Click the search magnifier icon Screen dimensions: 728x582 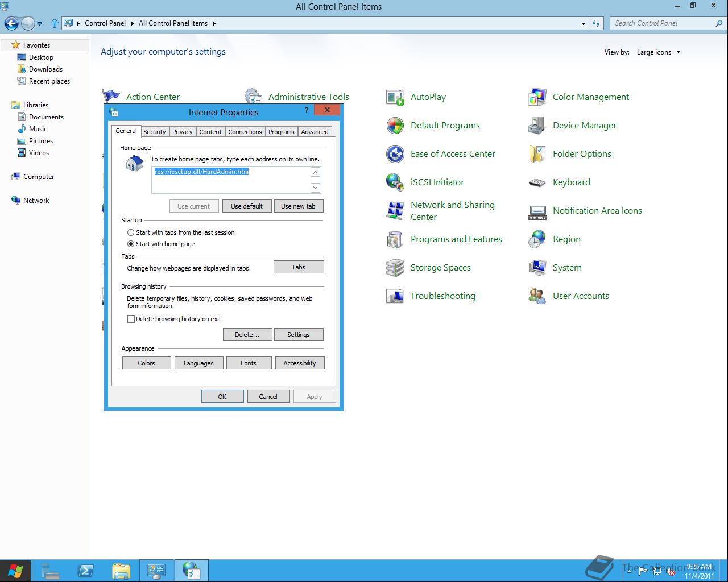(x=718, y=23)
